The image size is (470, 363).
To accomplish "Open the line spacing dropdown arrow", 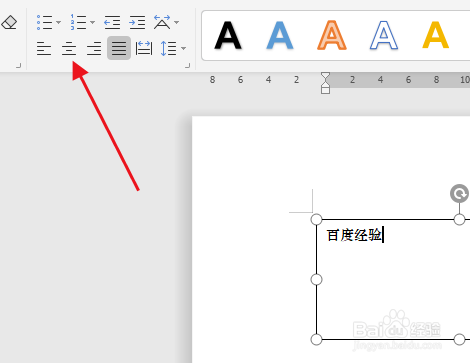I will pos(183,49).
